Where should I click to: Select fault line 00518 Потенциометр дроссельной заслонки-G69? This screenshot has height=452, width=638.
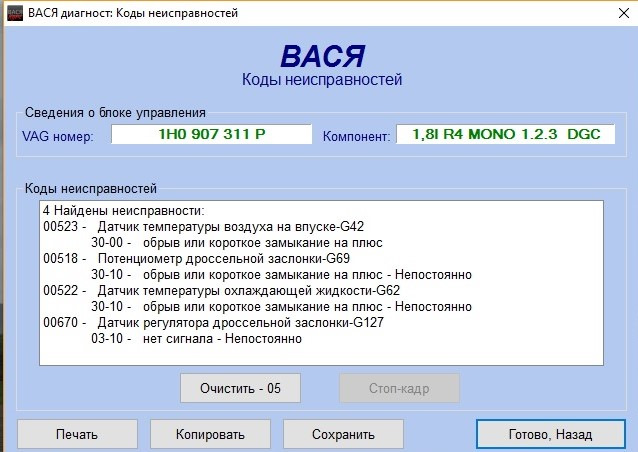coord(197,259)
